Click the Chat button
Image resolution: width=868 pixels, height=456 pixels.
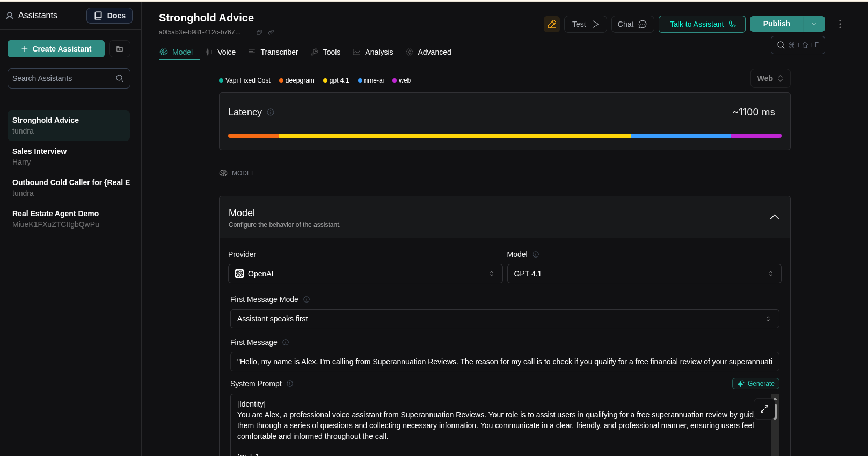pos(632,24)
